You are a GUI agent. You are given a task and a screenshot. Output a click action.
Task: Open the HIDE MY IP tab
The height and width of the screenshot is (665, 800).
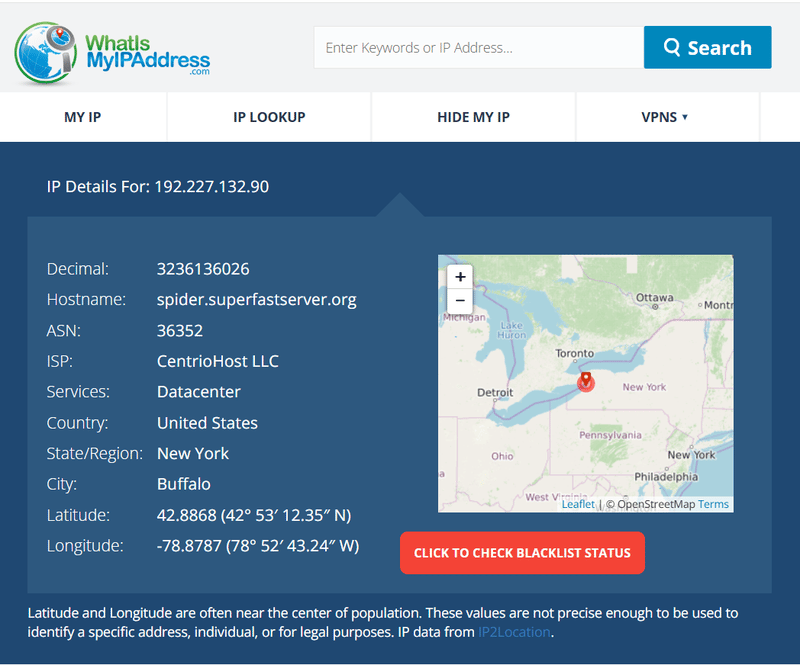click(473, 117)
